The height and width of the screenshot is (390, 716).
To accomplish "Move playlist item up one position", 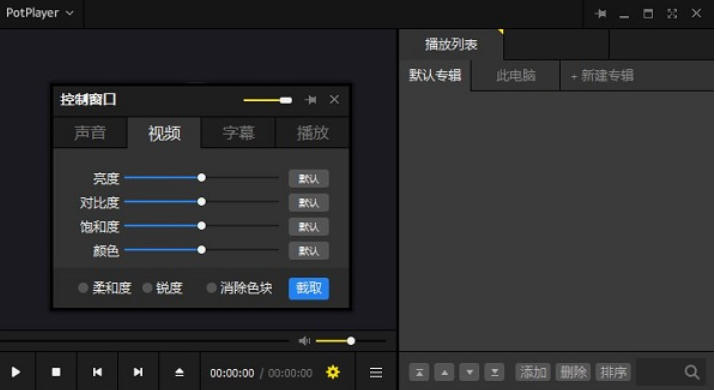I will click(x=444, y=372).
